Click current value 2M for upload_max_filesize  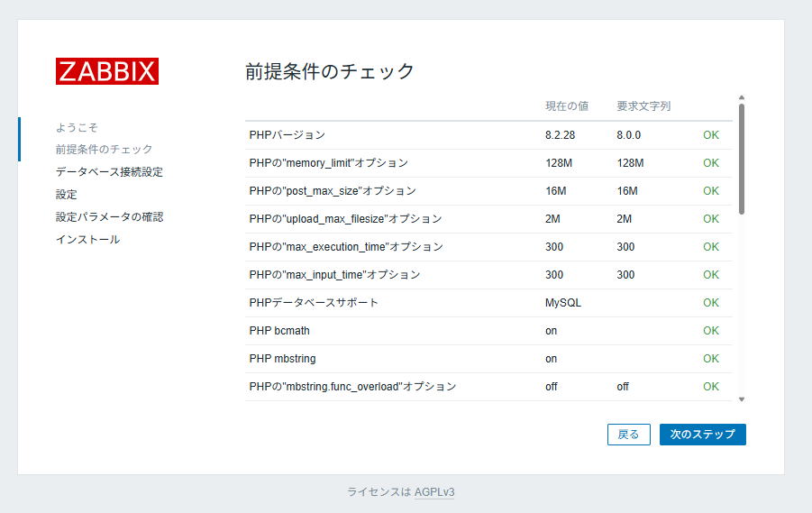click(x=552, y=219)
